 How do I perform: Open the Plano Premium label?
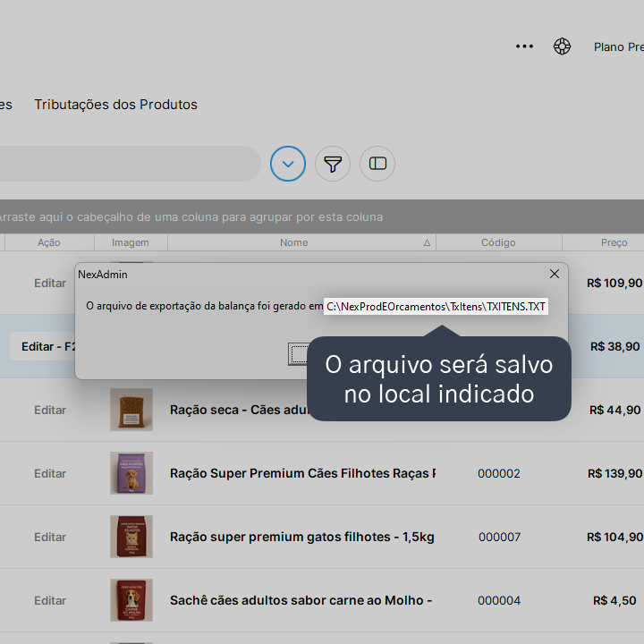(x=619, y=47)
